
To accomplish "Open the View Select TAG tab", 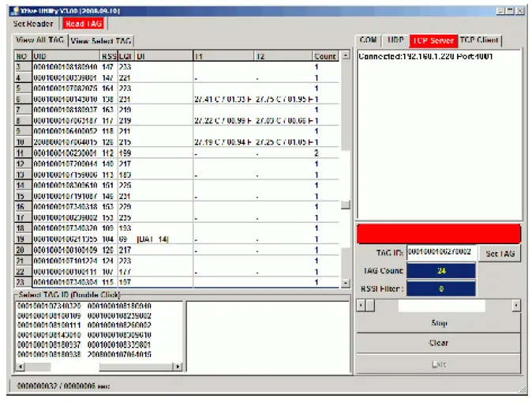I will 101,41.
